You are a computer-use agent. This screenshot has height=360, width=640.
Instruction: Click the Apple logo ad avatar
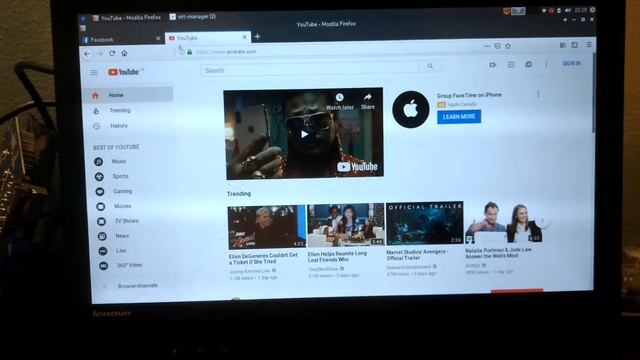coord(411,109)
